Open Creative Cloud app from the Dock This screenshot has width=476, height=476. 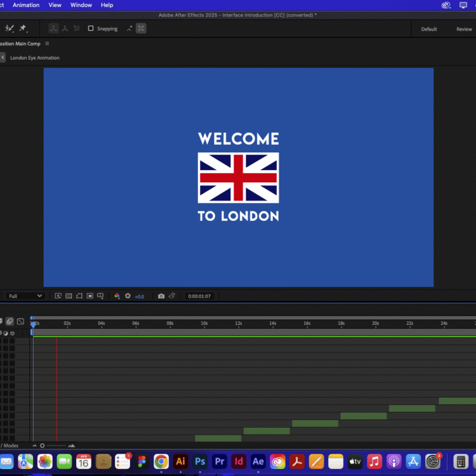point(277,462)
